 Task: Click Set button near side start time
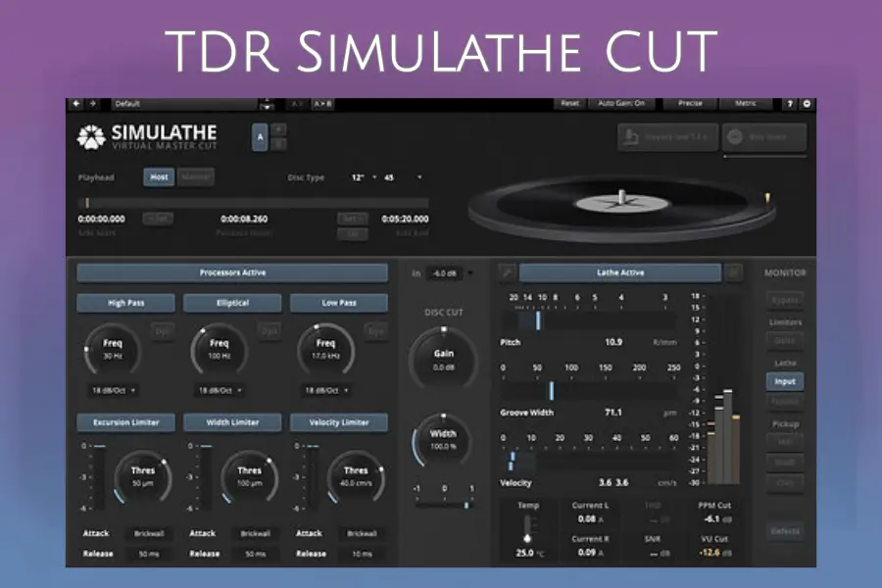point(158,219)
